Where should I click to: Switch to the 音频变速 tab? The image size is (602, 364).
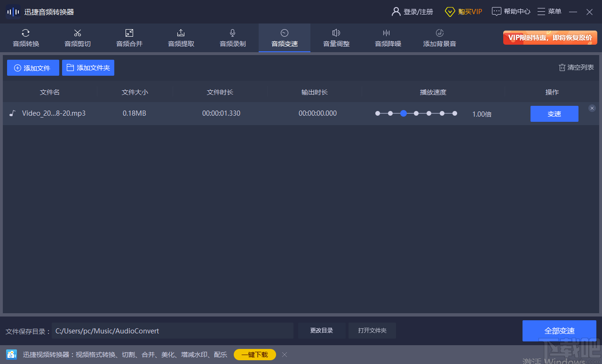pyautogui.click(x=284, y=38)
